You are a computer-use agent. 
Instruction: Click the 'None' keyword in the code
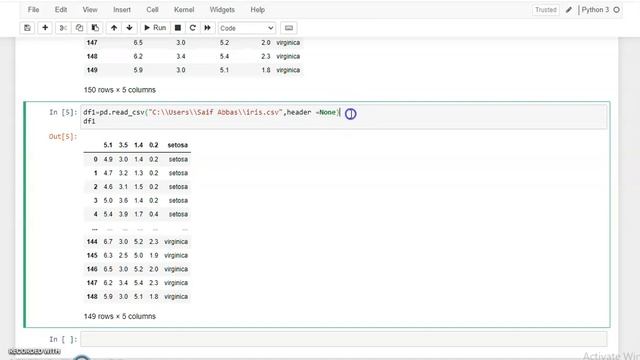click(327, 112)
